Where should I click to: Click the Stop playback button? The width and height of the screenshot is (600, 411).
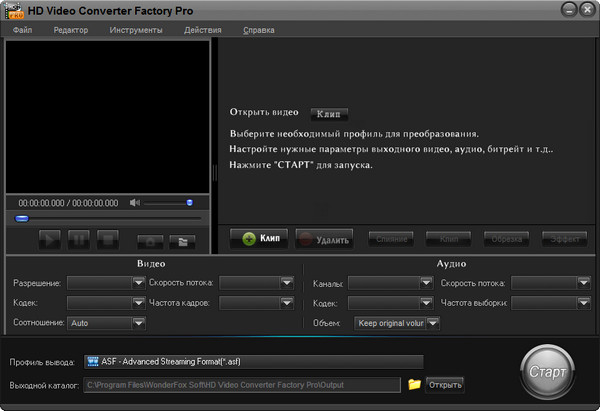point(108,239)
